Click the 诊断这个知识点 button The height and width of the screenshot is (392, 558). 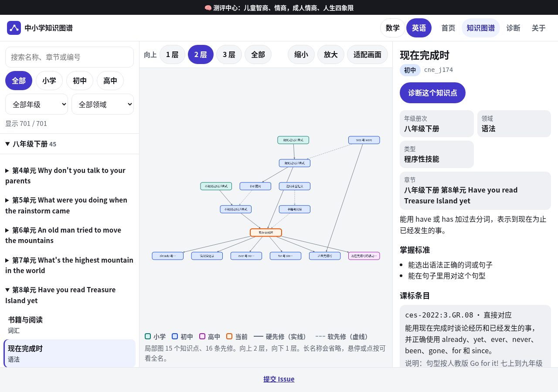click(432, 93)
